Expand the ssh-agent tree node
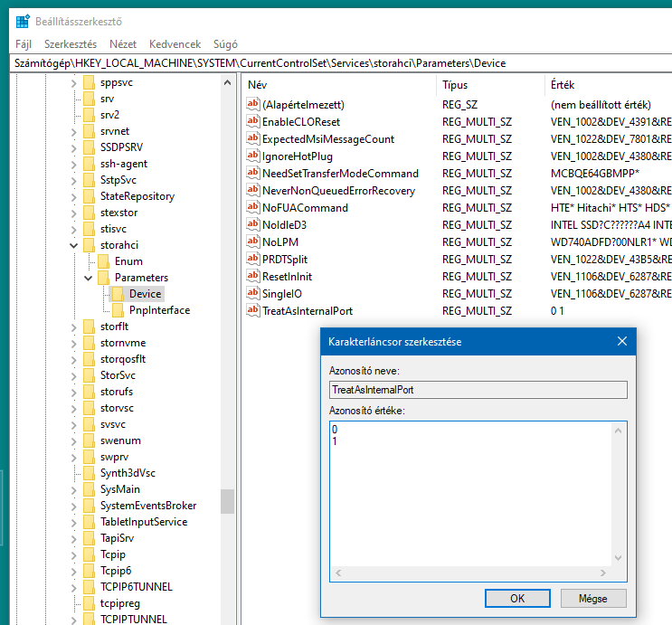This screenshot has height=625, width=672. pos(74,165)
